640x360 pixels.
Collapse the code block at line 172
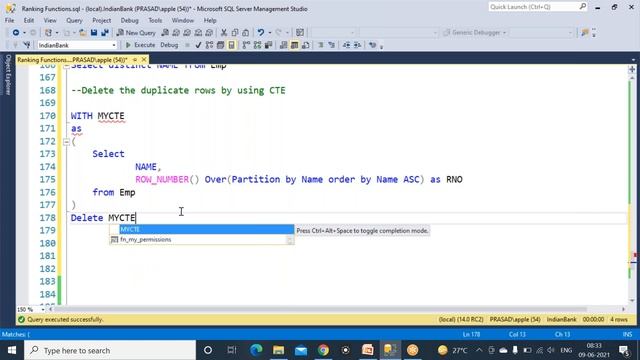tap(66, 142)
